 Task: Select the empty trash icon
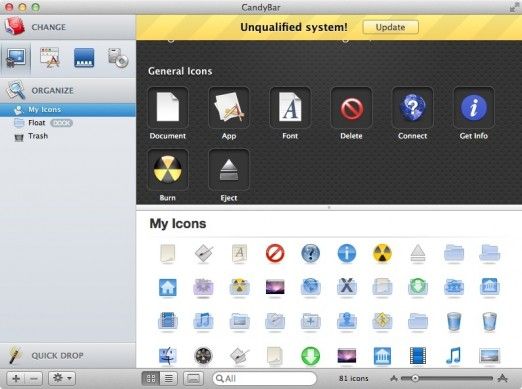pyautogui.click(x=454, y=321)
